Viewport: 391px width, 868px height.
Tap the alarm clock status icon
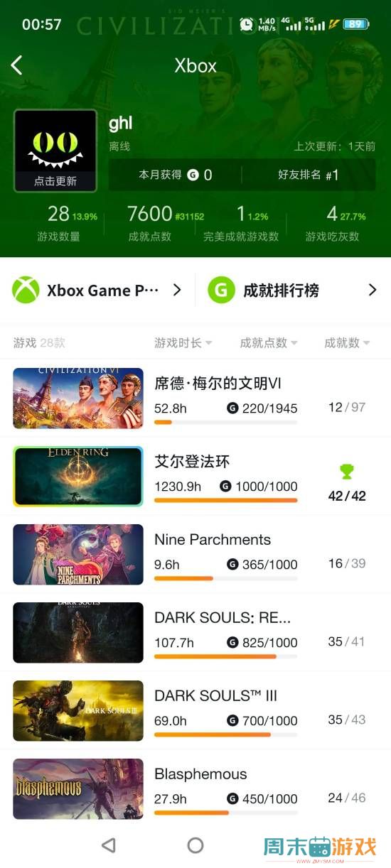(x=247, y=24)
